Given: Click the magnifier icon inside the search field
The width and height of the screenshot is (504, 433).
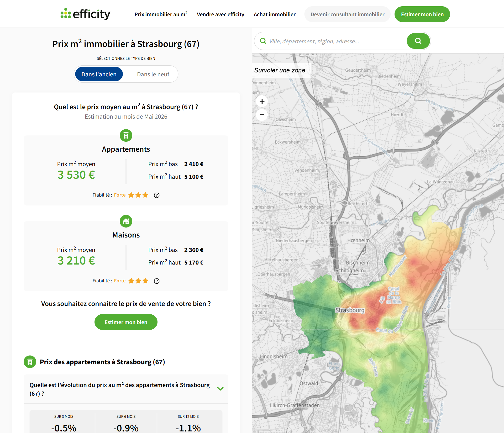Looking at the screenshot, I should (263, 41).
